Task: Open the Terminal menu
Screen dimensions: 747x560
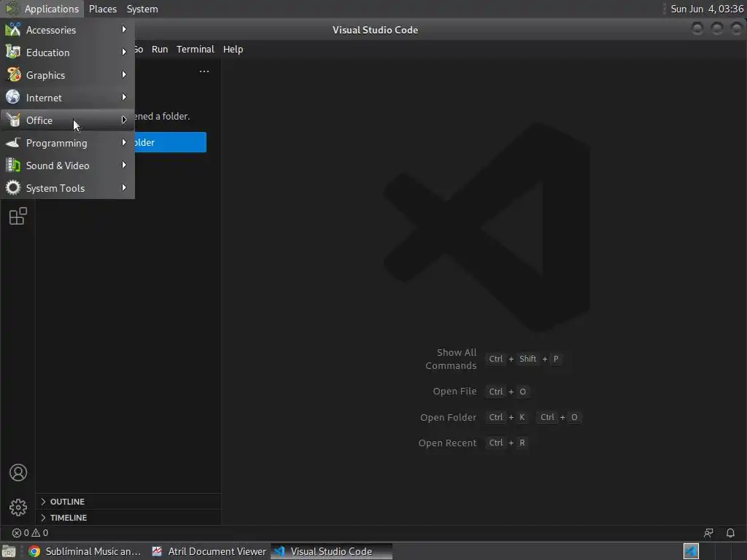Action: click(196, 49)
